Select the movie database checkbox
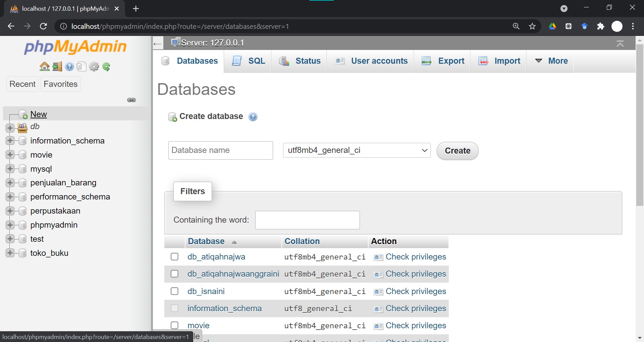The width and height of the screenshot is (644, 342). pos(174,325)
